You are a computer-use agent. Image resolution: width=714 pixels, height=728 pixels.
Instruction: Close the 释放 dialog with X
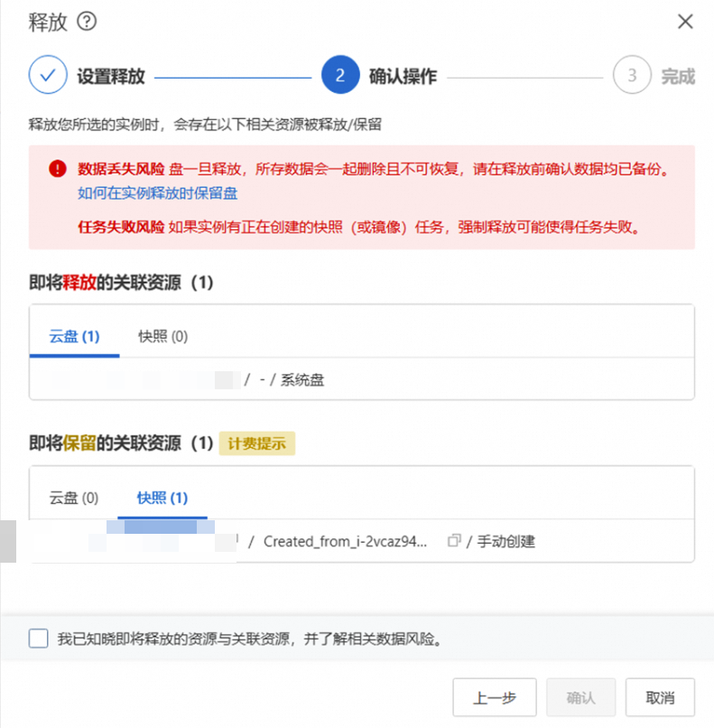tap(685, 22)
